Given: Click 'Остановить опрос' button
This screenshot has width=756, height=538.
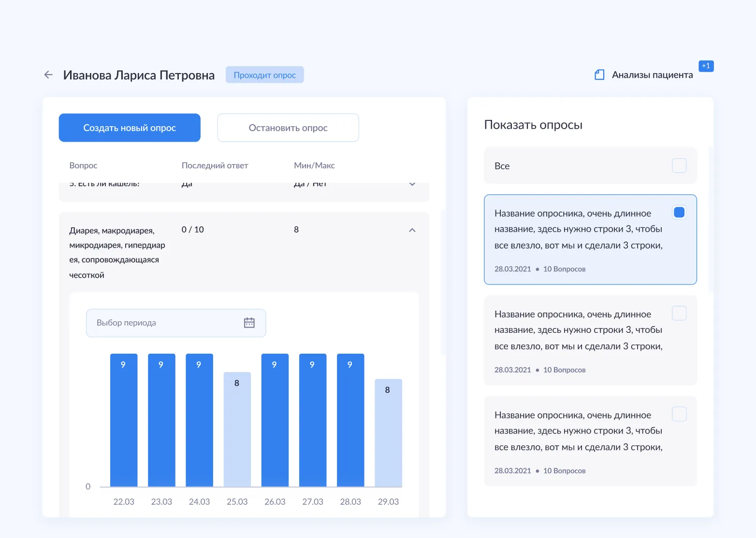Looking at the screenshot, I should 288,128.
